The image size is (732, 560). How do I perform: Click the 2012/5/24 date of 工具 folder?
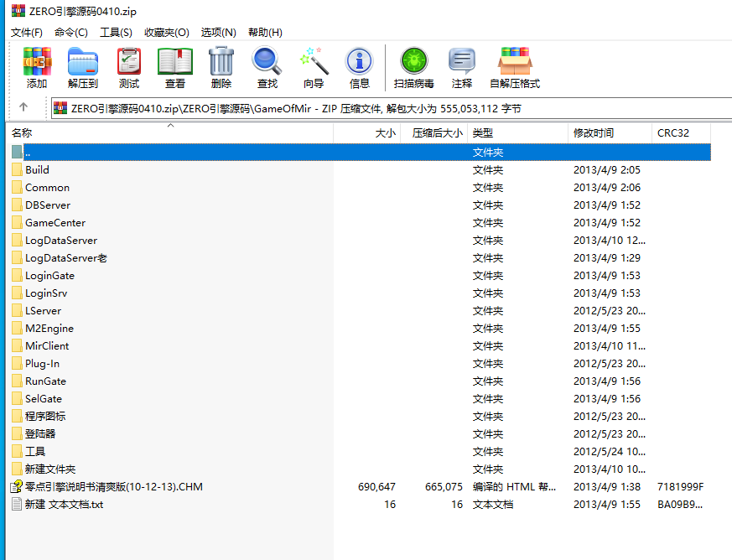pyautogui.click(x=610, y=452)
